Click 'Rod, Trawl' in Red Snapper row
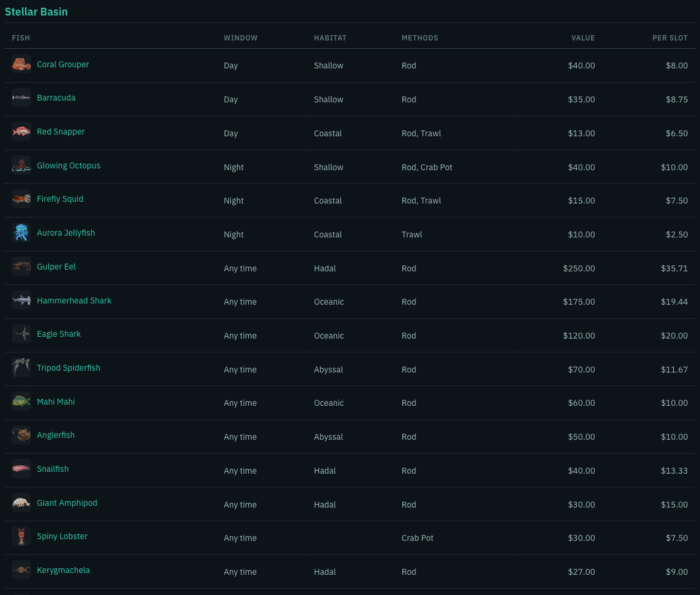 pyautogui.click(x=421, y=133)
